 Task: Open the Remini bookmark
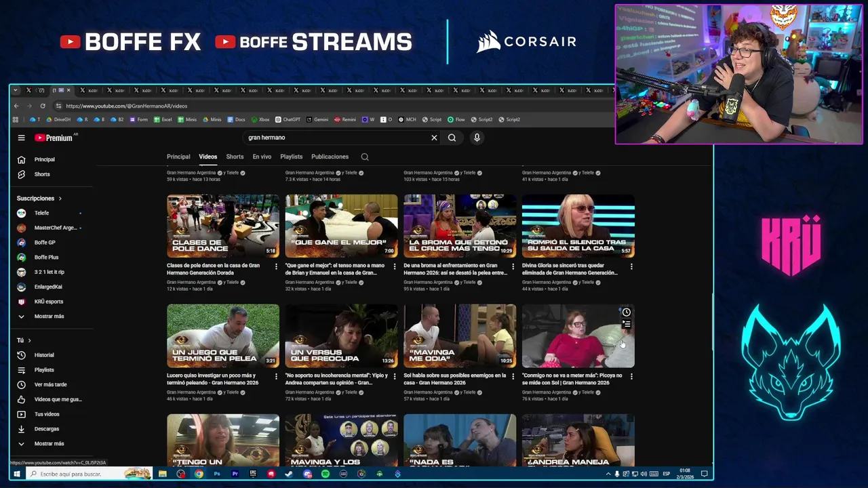point(345,119)
